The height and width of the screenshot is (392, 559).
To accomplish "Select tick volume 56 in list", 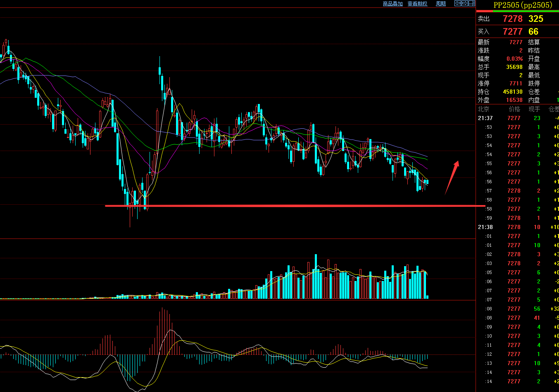I will [x=537, y=309].
